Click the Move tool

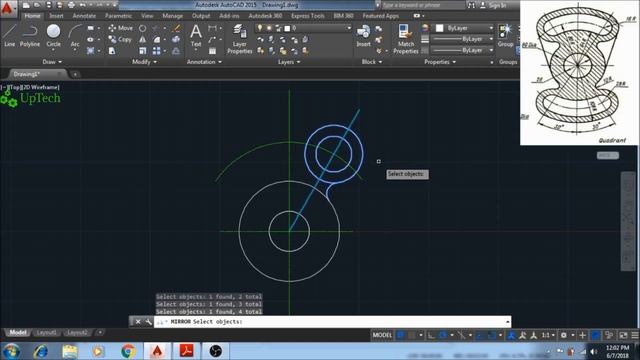point(120,28)
